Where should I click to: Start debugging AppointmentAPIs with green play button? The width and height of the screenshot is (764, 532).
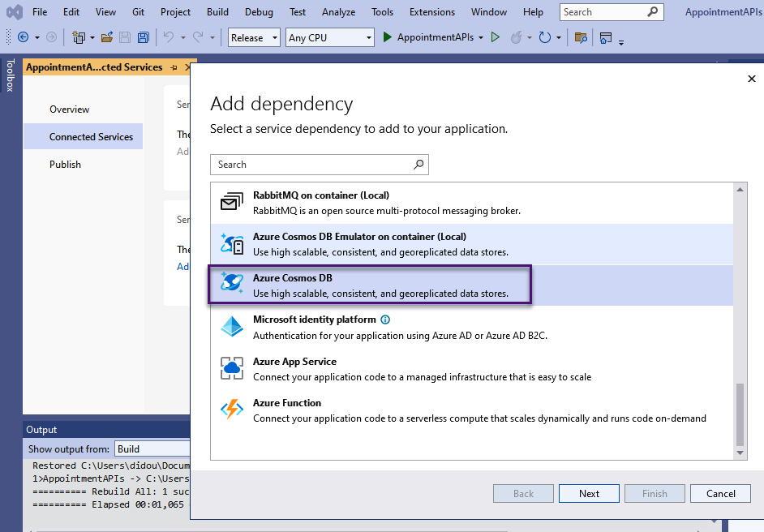(x=388, y=37)
